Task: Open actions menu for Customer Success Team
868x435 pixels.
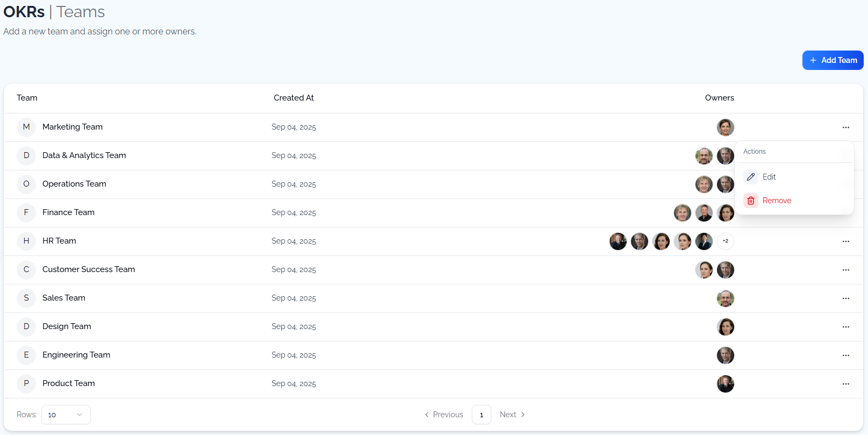Action: tap(845, 270)
